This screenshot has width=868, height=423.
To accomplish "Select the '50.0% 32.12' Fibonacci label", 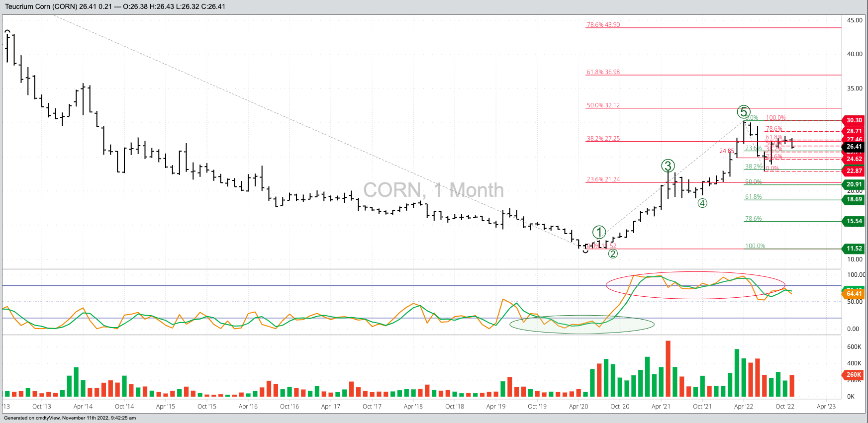I will pyautogui.click(x=603, y=105).
